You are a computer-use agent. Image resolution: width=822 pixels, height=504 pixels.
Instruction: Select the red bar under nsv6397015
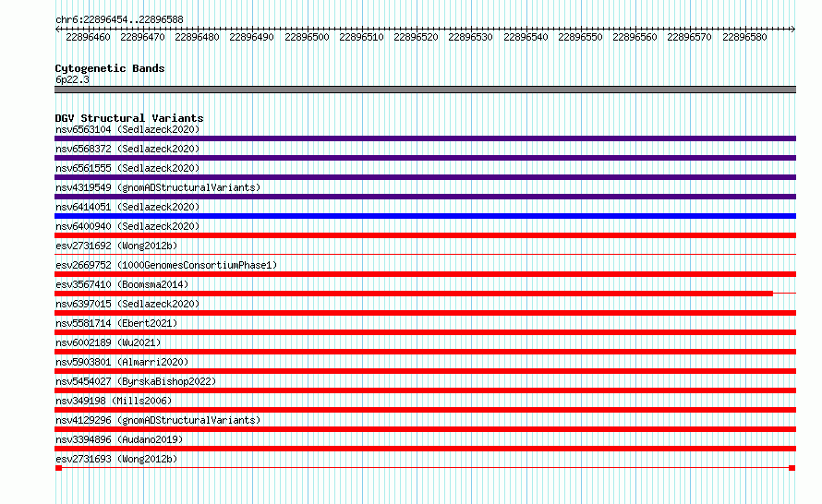(x=425, y=313)
